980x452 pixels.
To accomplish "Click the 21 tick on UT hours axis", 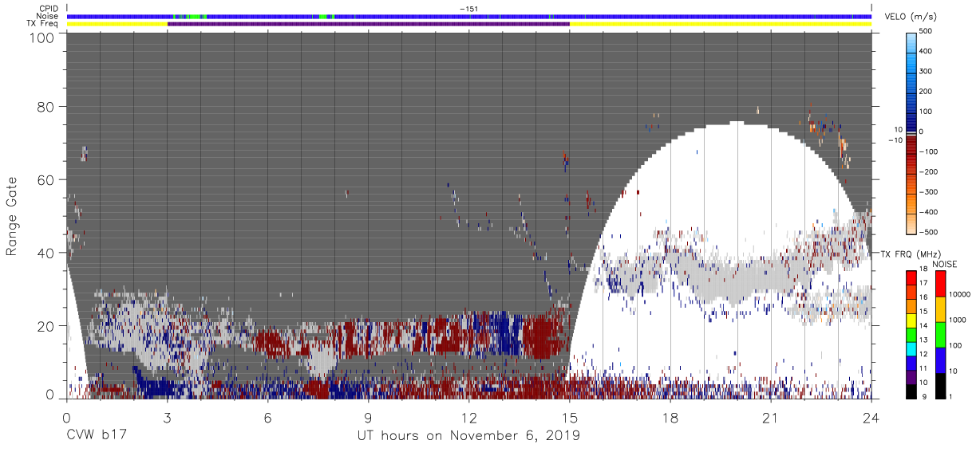I will [x=770, y=418].
